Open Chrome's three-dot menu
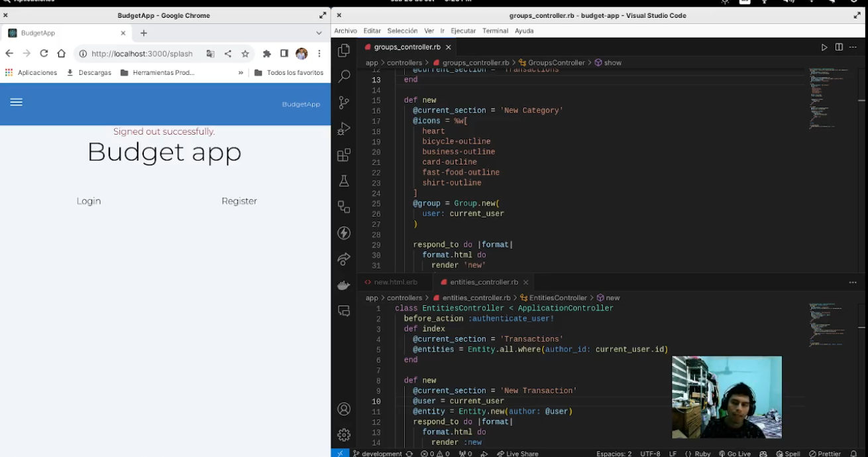The height and width of the screenshot is (457, 868). pos(319,54)
